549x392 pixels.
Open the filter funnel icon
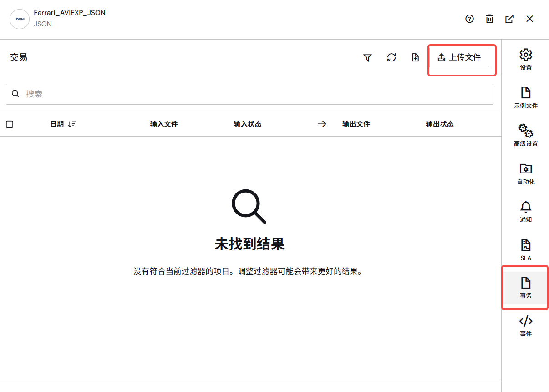tap(367, 58)
